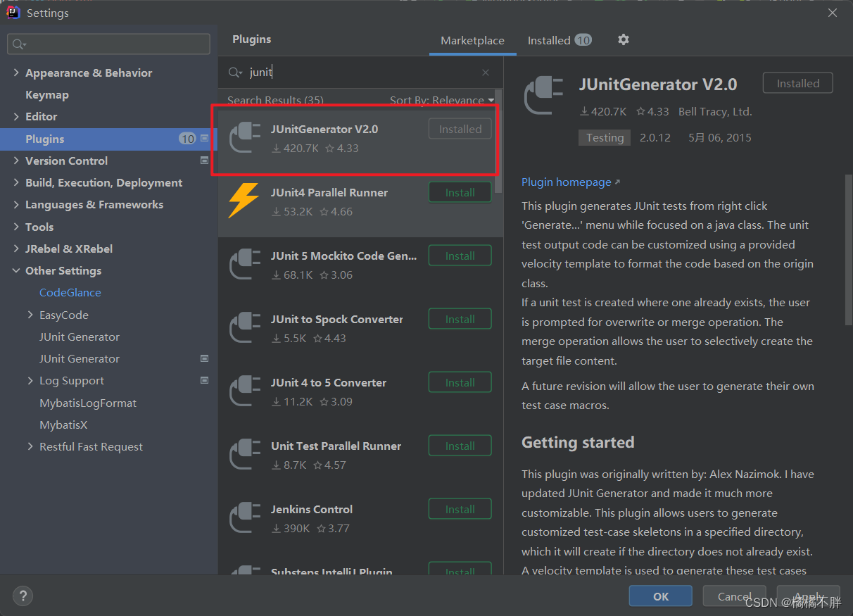Image resolution: width=853 pixels, height=616 pixels.
Task: Clear the junit search text
Action: pyautogui.click(x=486, y=73)
